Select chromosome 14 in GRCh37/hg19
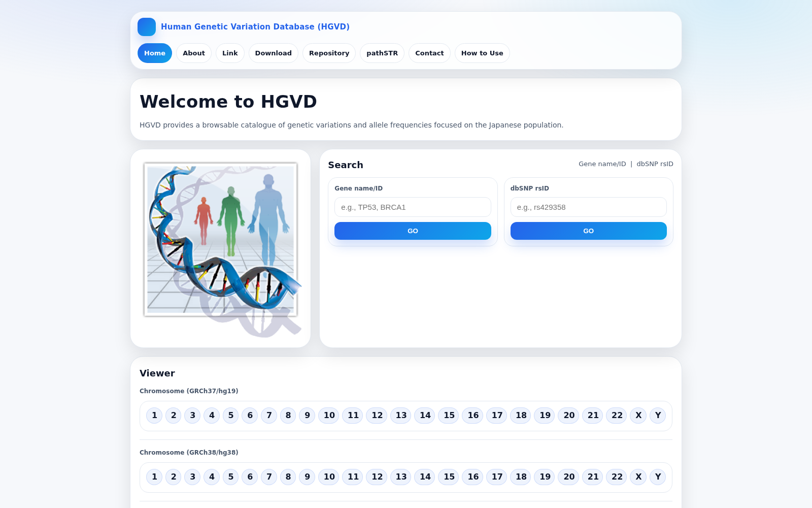 (425, 416)
